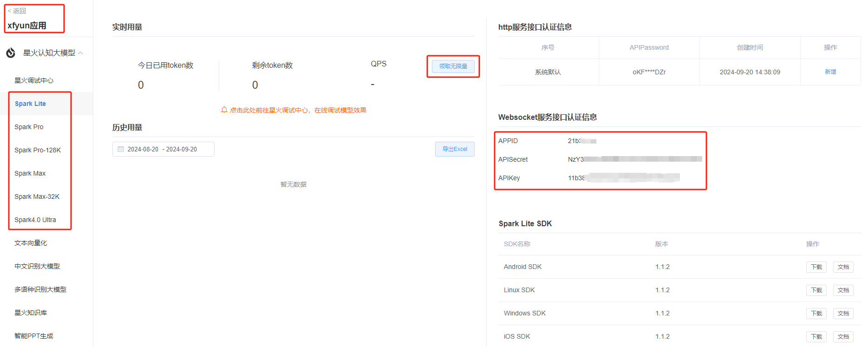
Task: Download the Linux SDK
Action: click(816, 290)
